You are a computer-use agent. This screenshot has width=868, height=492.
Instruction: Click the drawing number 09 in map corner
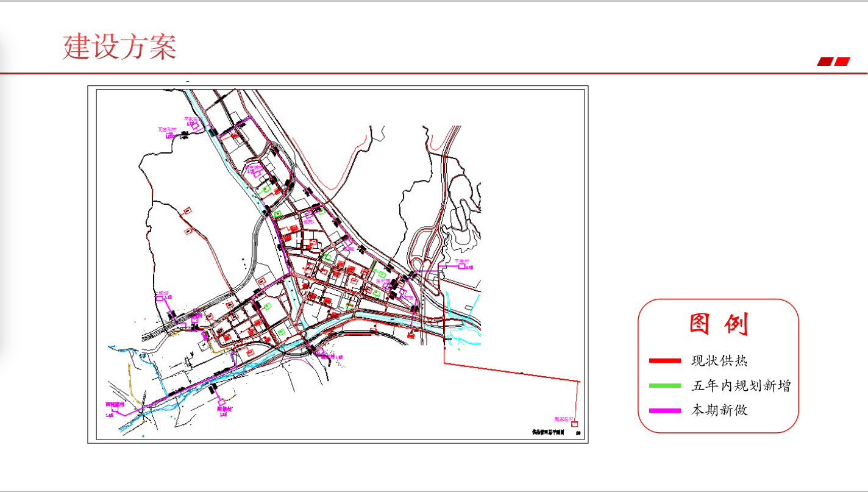coord(577,432)
